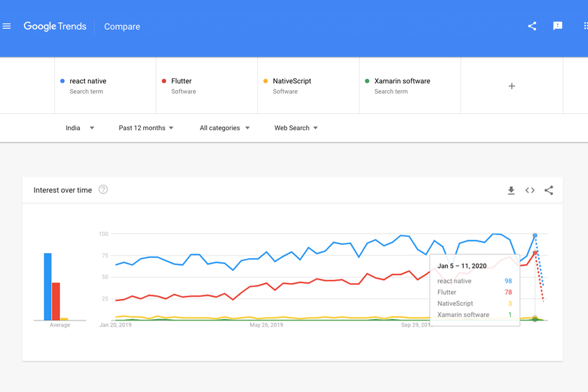588x392 pixels.
Task: Open the navigation hamburger menu
Action: 7,26
